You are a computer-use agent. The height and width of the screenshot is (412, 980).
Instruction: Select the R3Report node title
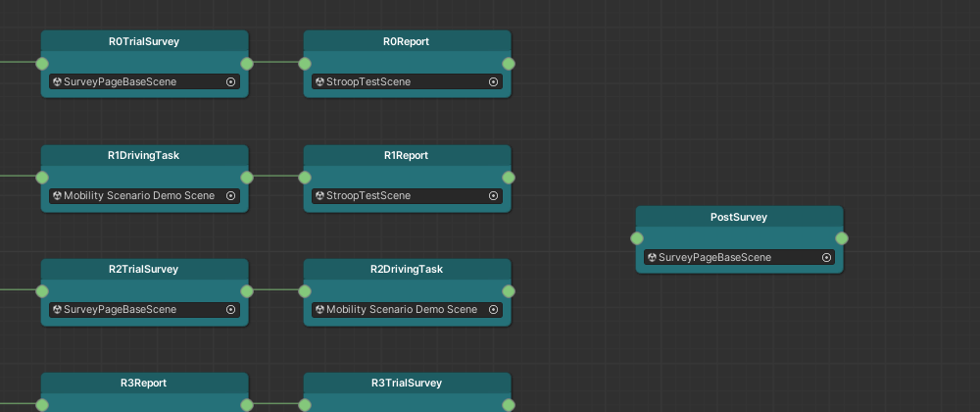click(144, 383)
